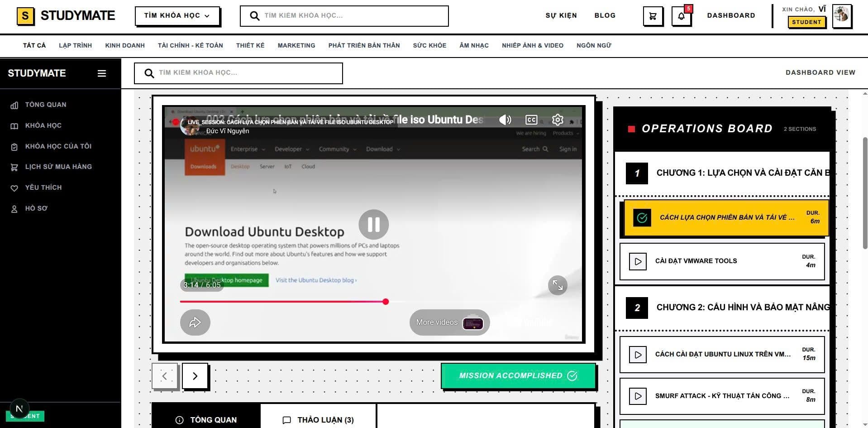Viewport: 868px width, 428px height.
Task: Go to Dashboard in header
Action: click(x=731, y=15)
